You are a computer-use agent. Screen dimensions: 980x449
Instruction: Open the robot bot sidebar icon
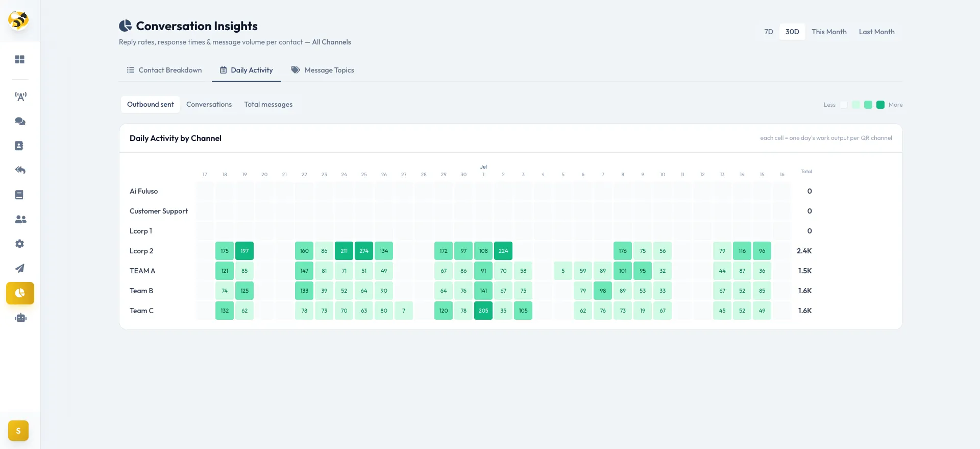point(20,318)
